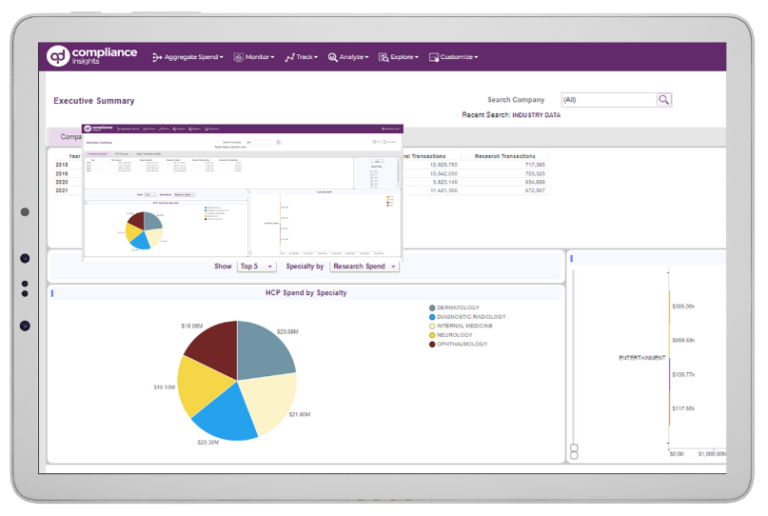Click the Ophthalmology legend swatch
768x516 pixels.
pos(432,344)
